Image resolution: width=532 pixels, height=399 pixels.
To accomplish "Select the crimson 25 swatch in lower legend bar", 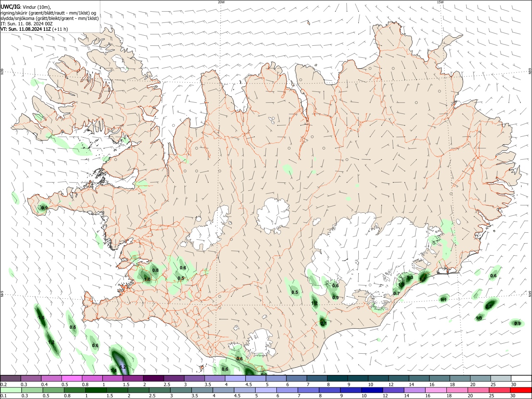I will [x=499, y=390].
